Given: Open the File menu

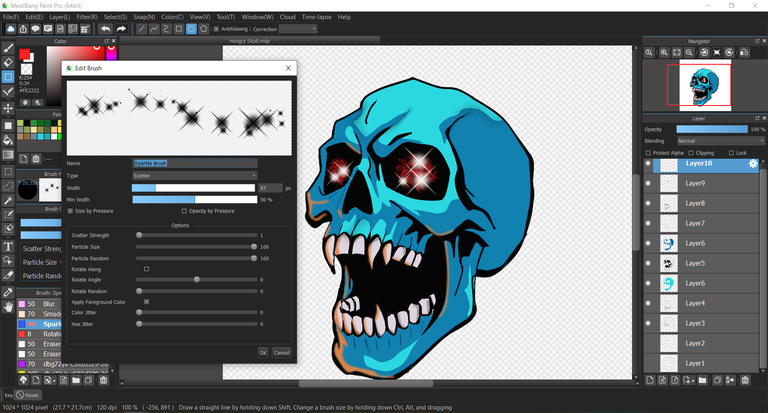Looking at the screenshot, I should [11, 17].
